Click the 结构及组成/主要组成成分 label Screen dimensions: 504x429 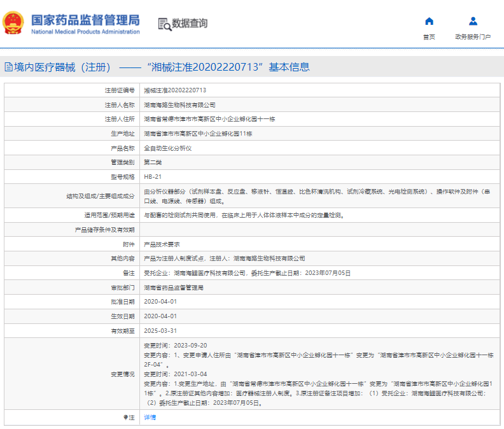tap(101, 196)
